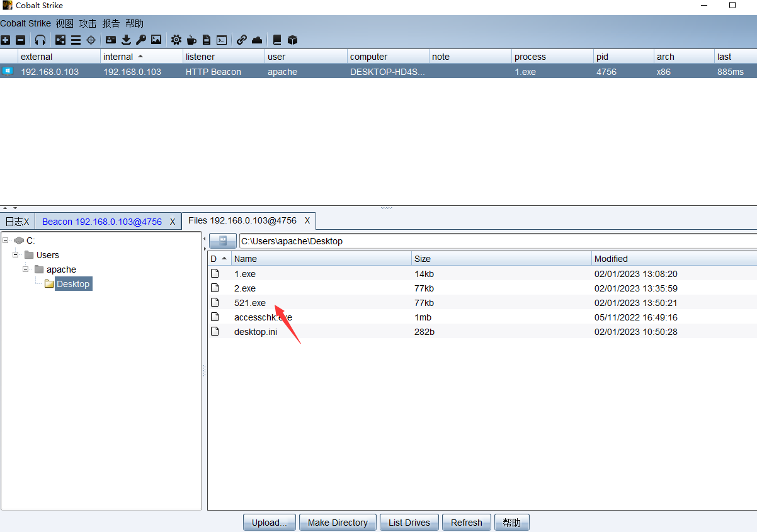Click the file icon beside 521.exe
The height and width of the screenshot is (532, 757).
click(x=215, y=303)
